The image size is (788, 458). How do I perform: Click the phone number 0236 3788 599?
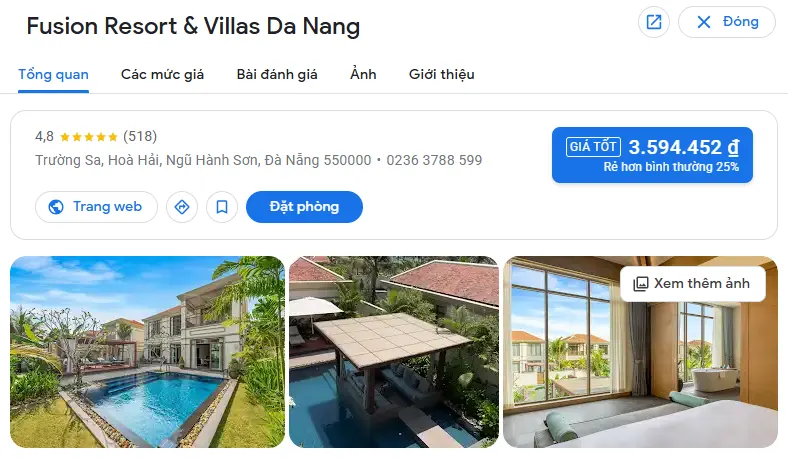[x=434, y=160]
